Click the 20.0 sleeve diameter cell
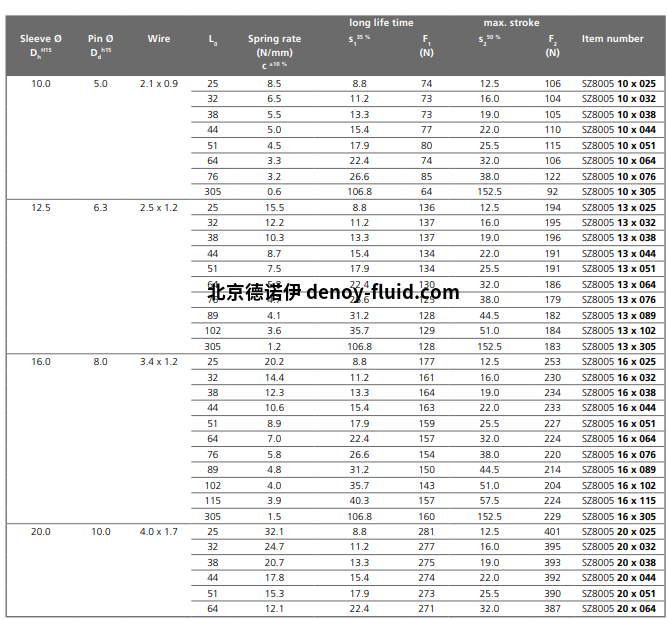This screenshot has width=667, height=620. tap(40, 532)
